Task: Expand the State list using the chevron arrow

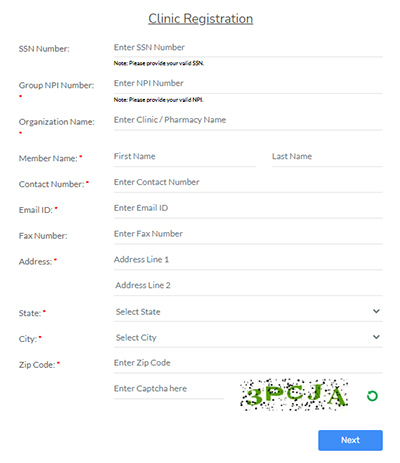Action: pyautogui.click(x=376, y=311)
